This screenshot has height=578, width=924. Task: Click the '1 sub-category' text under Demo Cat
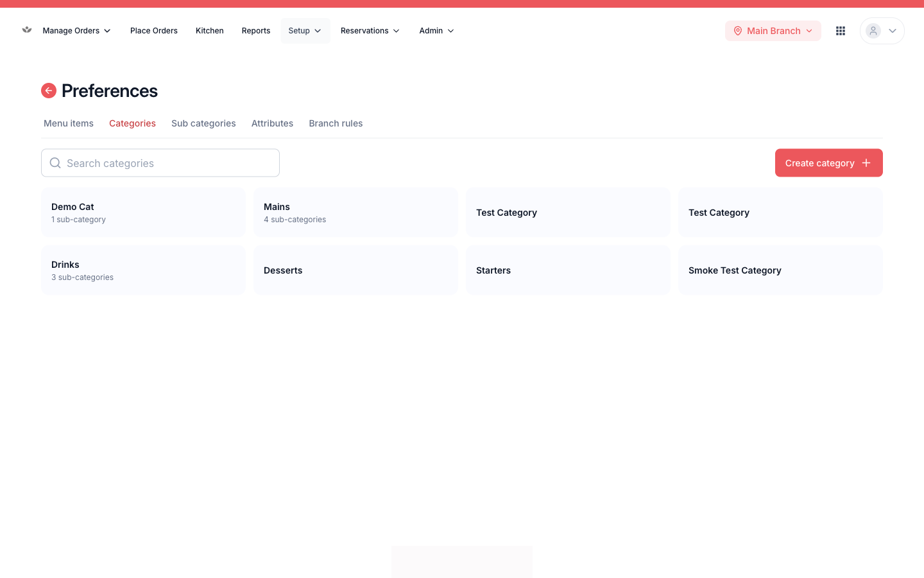pyautogui.click(x=78, y=220)
